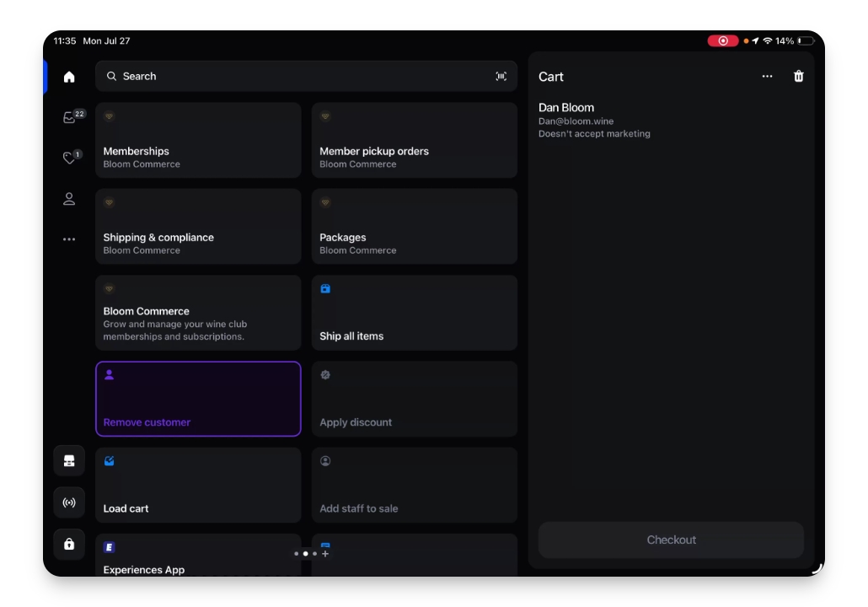Open the Load cart tile
Viewport: 868px width, 607px height.
[198, 485]
